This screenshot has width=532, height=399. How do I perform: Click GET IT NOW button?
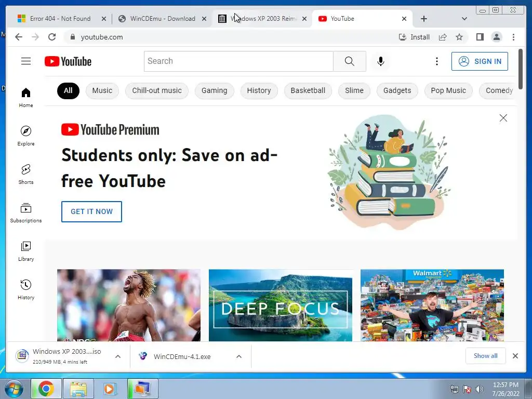pyautogui.click(x=91, y=212)
